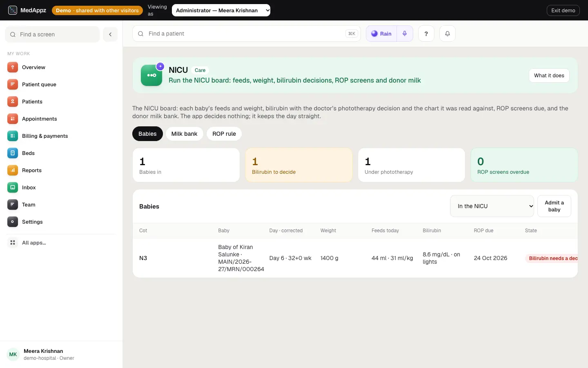
Task: Open the Settings sidebar icon
Action: [13, 222]
